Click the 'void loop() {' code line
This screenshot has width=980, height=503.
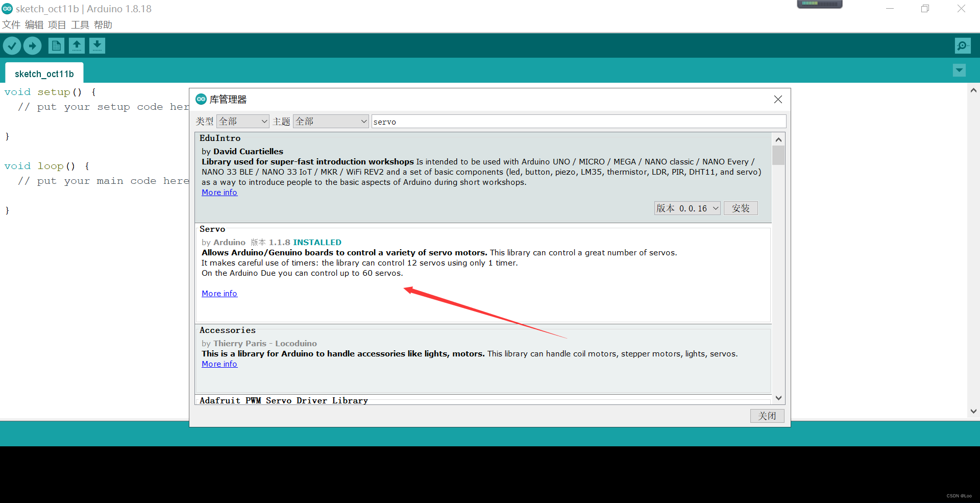[47, 166]
